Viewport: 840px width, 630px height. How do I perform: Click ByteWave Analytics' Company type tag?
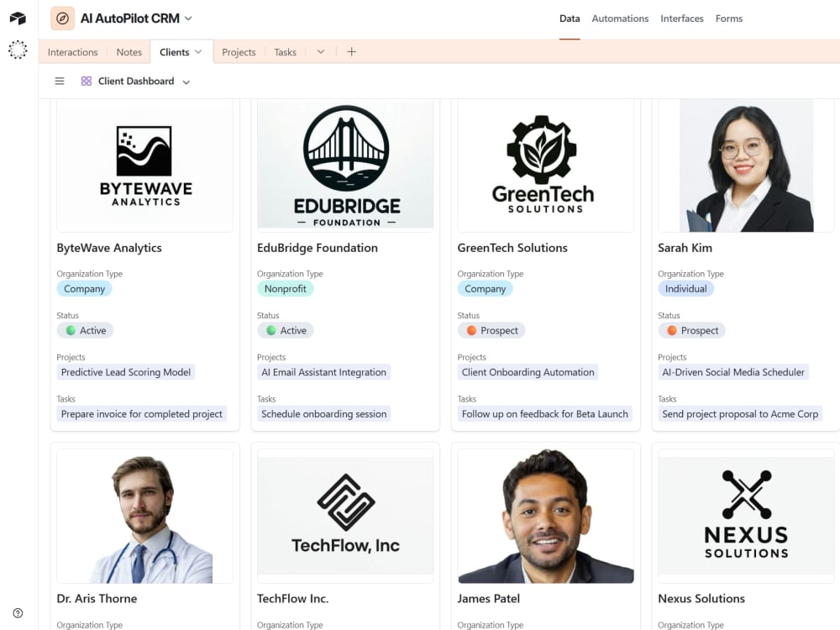(84, 289)
